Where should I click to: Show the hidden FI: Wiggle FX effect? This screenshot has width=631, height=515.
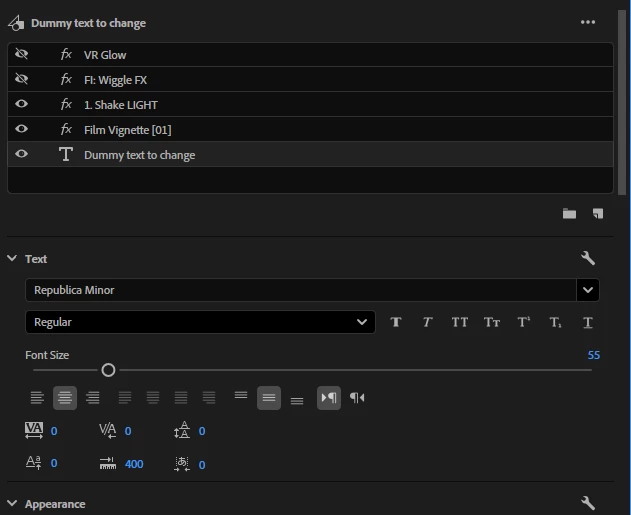(21, 79)
